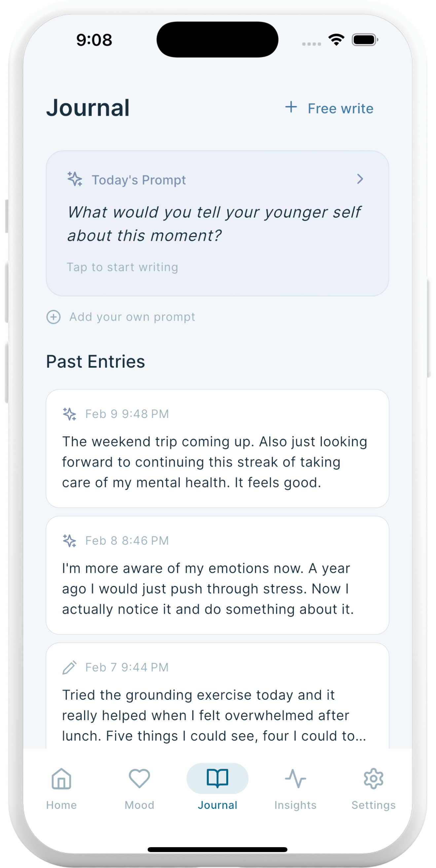Open the weekend trip journal entry

[x=214, y=462]
